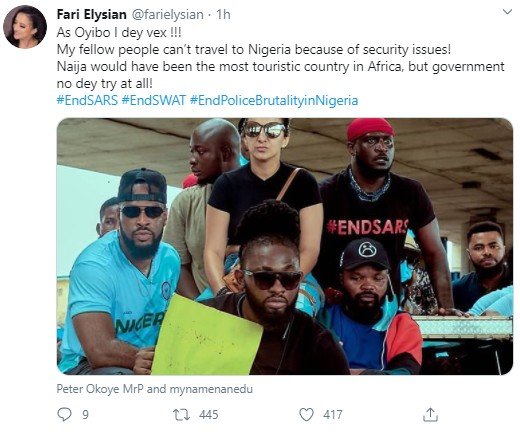
Task: Open the reply comment icon
Action: tap(64, 414)
